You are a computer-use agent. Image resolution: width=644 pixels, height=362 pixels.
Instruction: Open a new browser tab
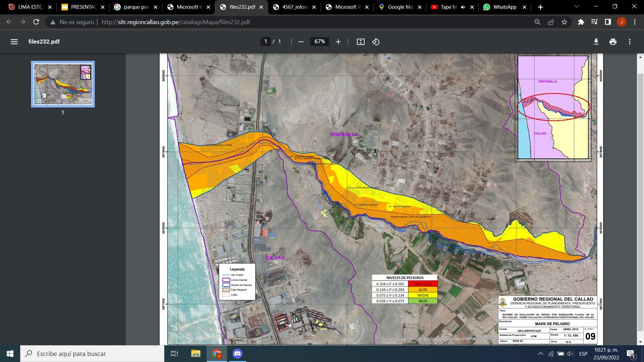click(x=540, y=7)
